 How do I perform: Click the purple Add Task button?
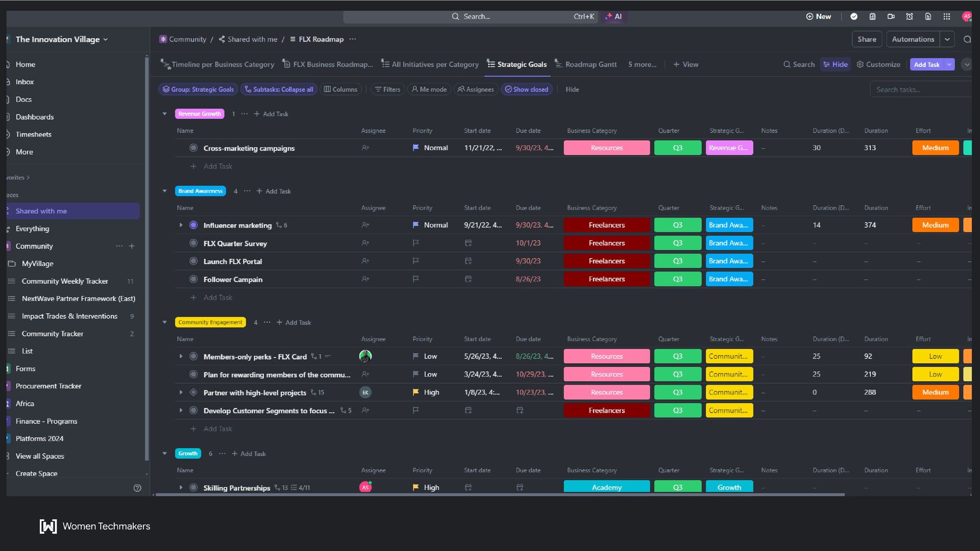927,64
